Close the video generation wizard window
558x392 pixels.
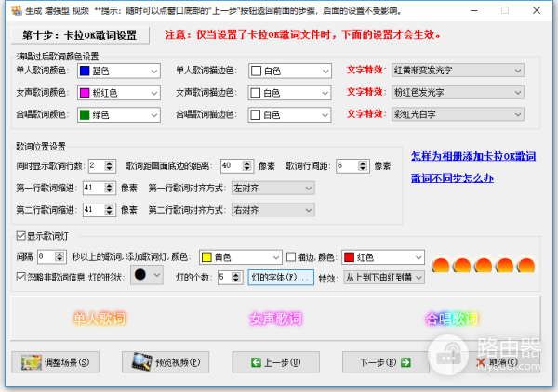(x=537, y=10)
